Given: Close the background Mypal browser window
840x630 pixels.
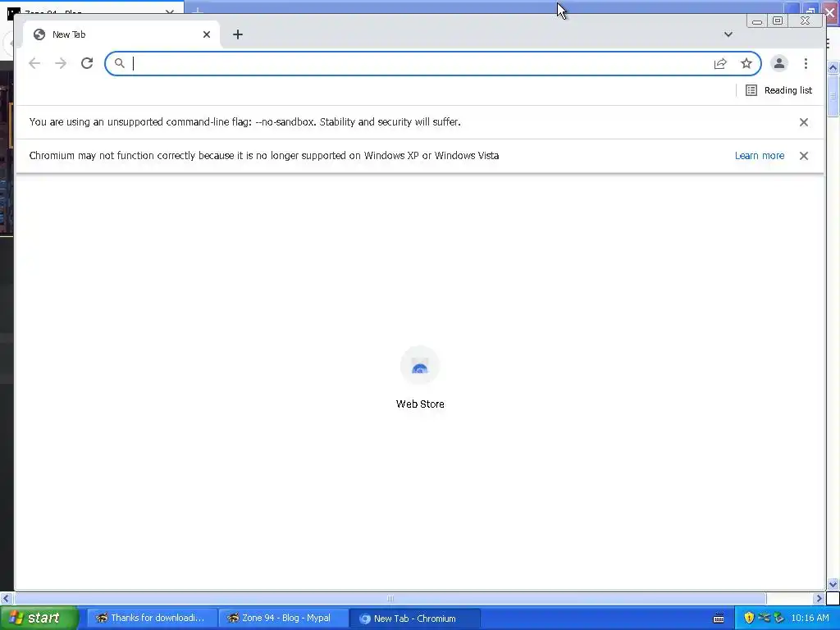Looking at the screenshot, I should pyautogui.click(x=831, y=11).
